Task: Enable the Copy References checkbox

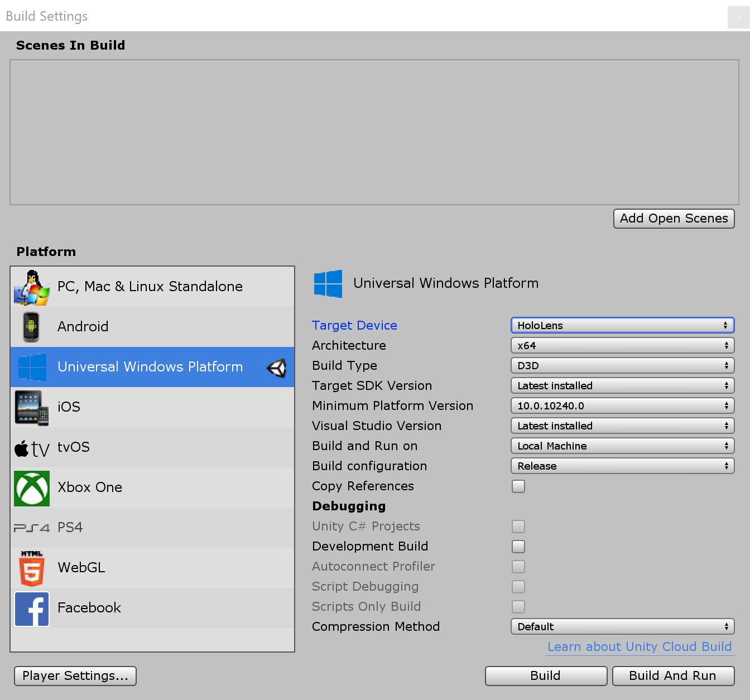Action: [x=518, y=486]
